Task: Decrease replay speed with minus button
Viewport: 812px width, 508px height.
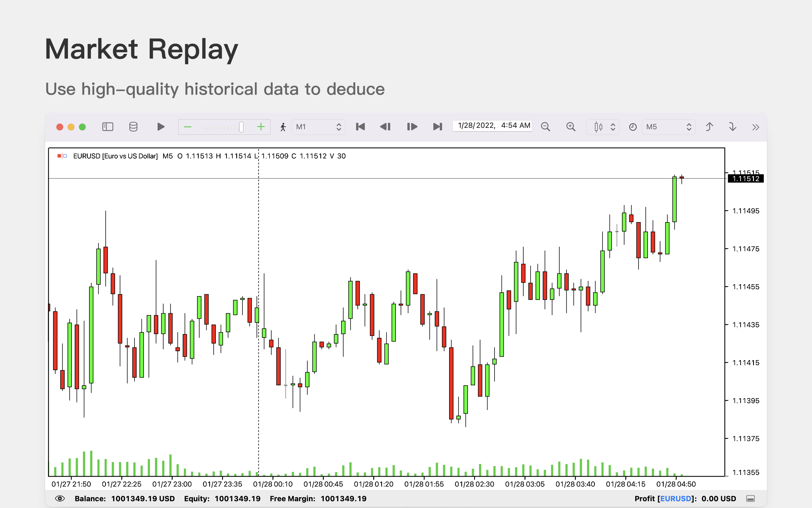Action: 187,127
